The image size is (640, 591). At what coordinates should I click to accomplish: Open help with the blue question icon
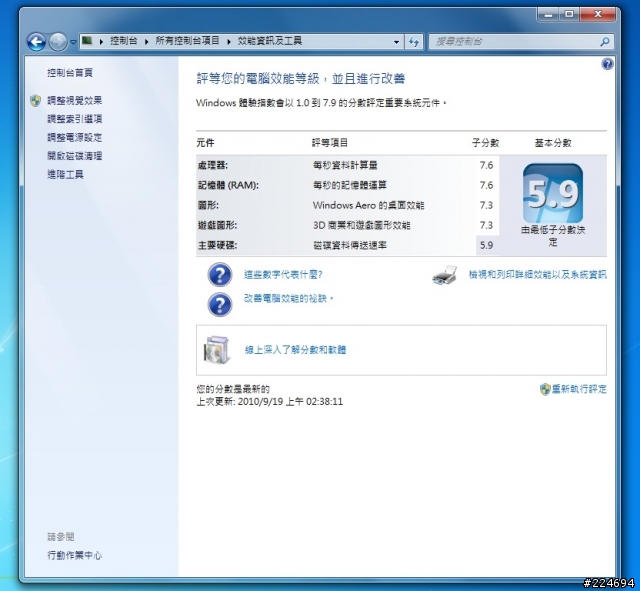(x=607, y=64)
